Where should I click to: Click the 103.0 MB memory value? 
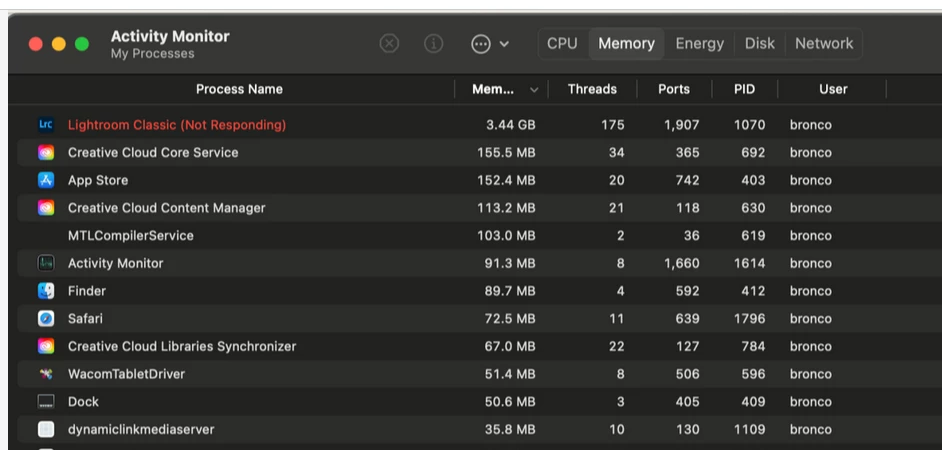click(506, 236)
